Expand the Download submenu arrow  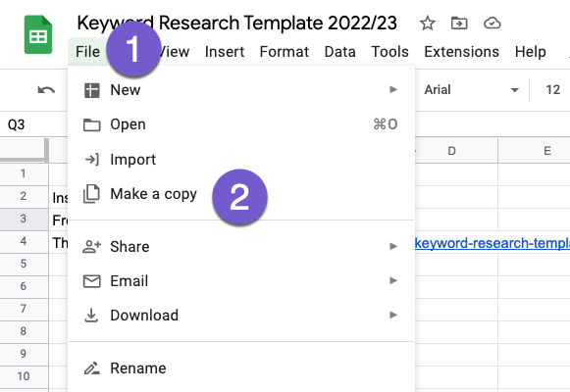point(393,315)
